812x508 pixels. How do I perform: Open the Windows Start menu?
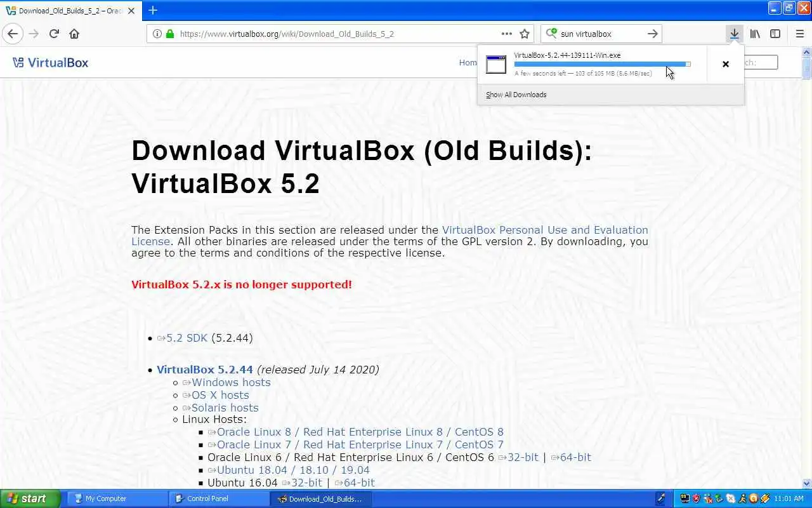pos(30,498)
